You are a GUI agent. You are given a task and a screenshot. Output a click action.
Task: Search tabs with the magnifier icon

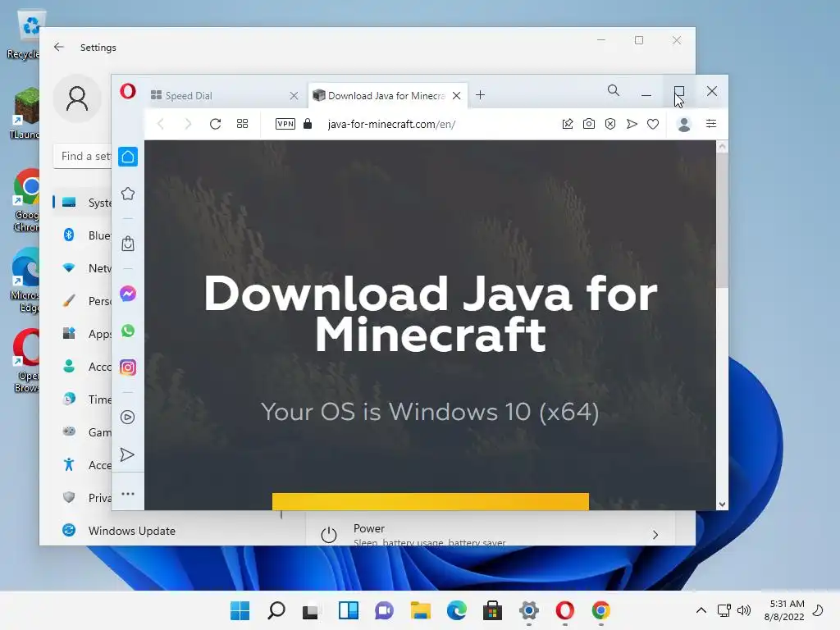[614, 90]
